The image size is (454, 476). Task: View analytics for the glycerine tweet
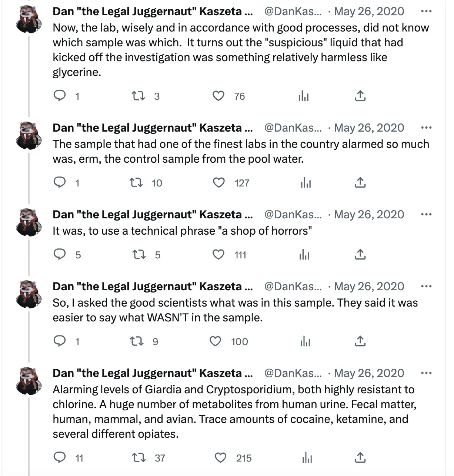coord(304,96)
